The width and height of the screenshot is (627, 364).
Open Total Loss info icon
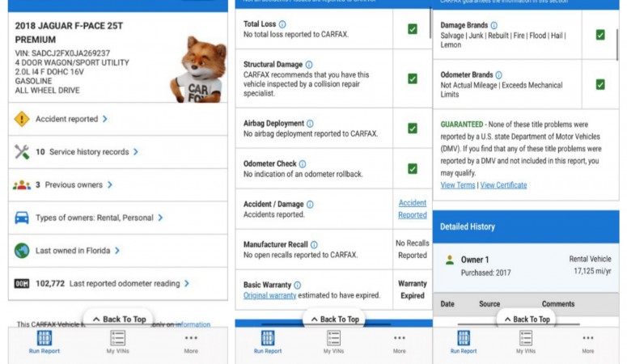[x=282, y=24]
